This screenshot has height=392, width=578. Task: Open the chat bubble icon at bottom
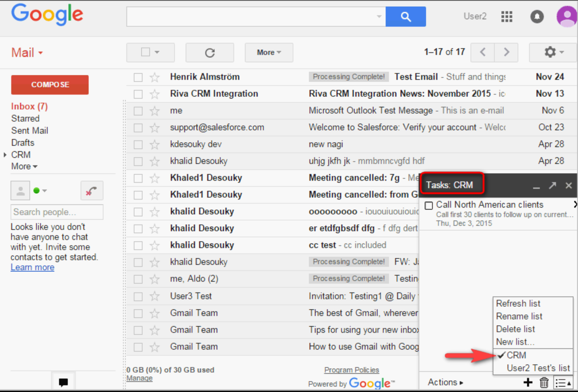click(63, 383)
